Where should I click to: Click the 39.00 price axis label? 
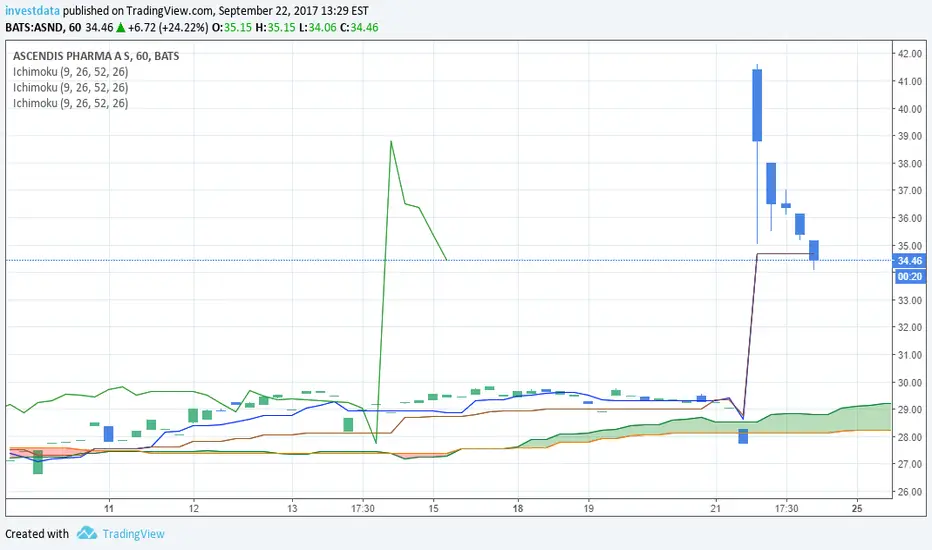[909, 136]
